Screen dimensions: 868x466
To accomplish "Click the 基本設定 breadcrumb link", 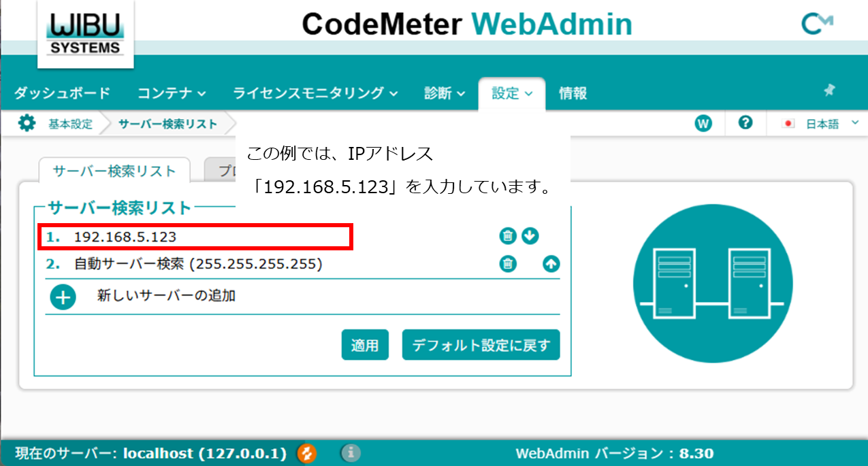I will 70,124.
